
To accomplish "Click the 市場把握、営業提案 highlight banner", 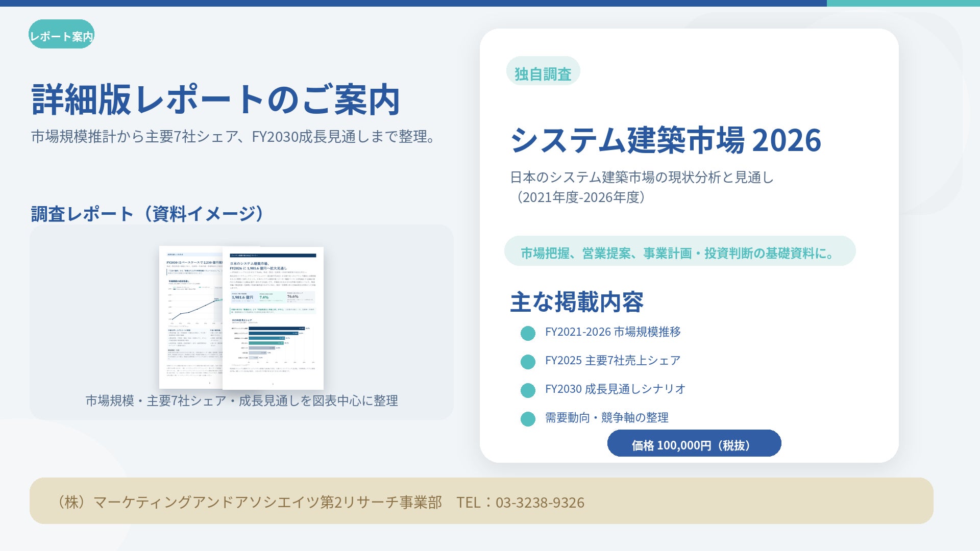I will (x=679, y=252).
